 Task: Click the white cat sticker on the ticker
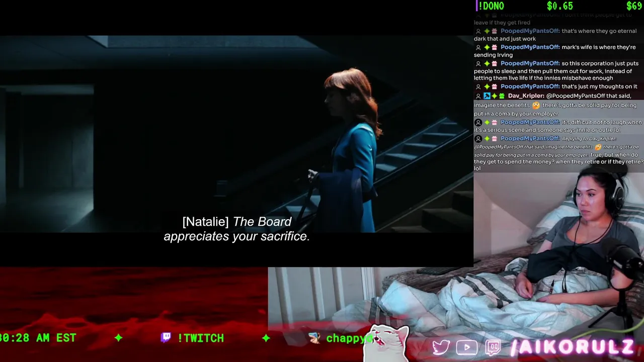pyautogui.click(x=386, y=344)
